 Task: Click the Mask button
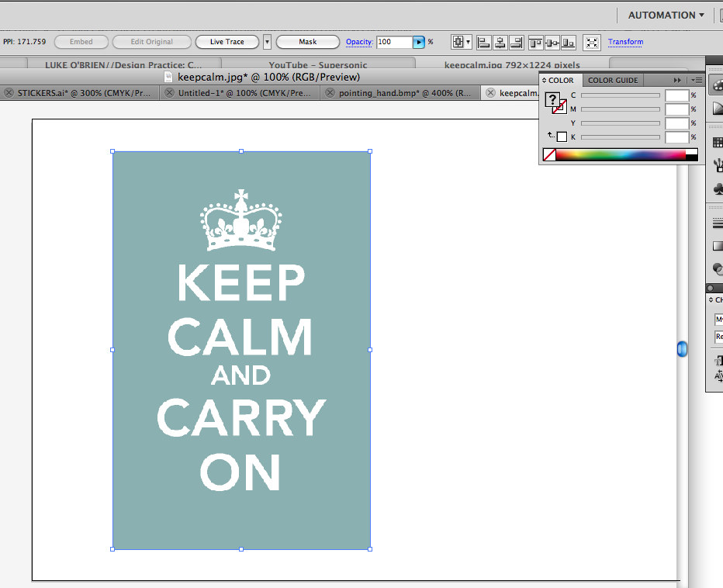[307, 42]
